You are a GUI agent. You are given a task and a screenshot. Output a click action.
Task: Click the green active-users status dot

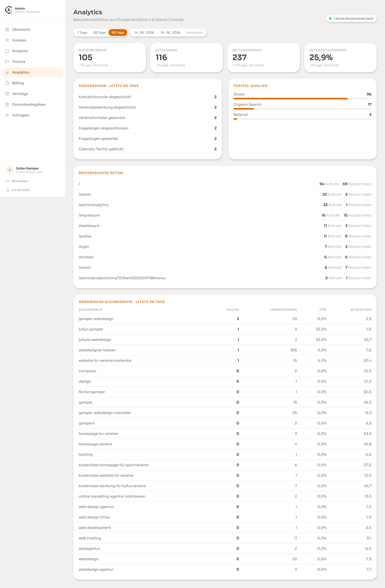click(x=330, y=18)
